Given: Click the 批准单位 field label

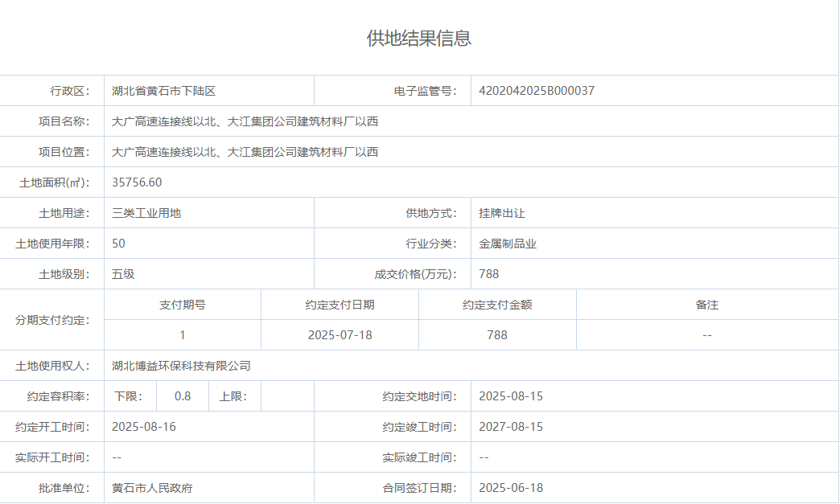Looking at the screenshot, I should [x=64, y=488].
